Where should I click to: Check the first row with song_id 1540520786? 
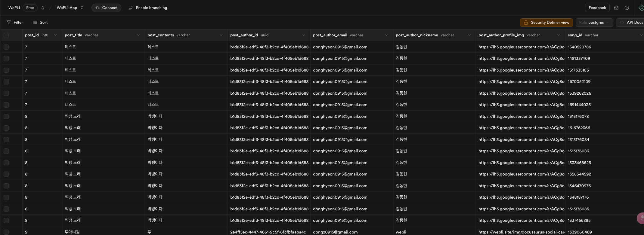6,47
